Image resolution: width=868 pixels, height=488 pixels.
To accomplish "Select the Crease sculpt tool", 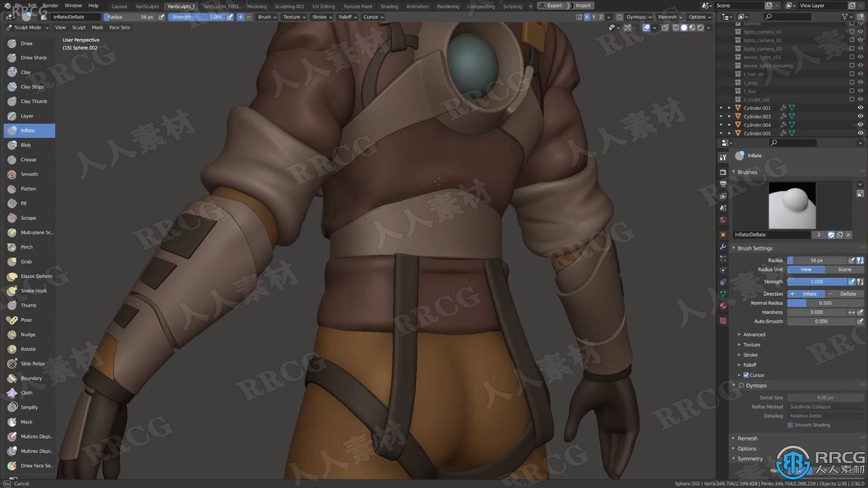I will [x=28, y=159].
